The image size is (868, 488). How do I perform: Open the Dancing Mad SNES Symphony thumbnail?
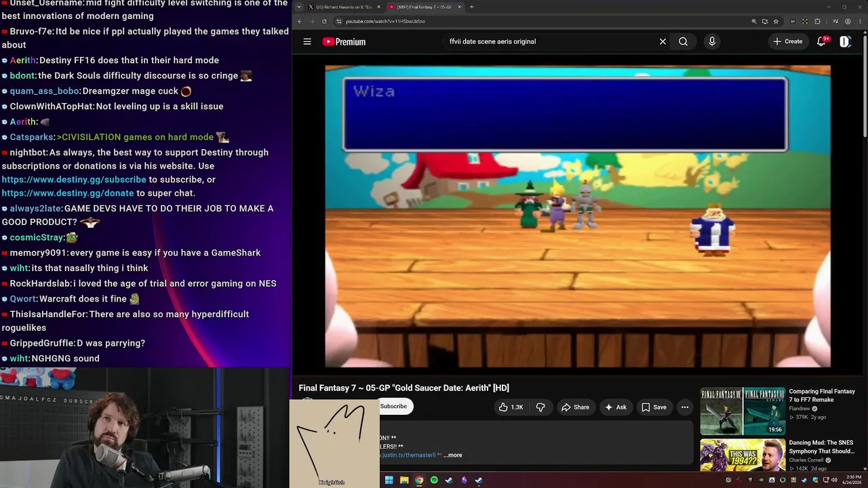[743, 455]
